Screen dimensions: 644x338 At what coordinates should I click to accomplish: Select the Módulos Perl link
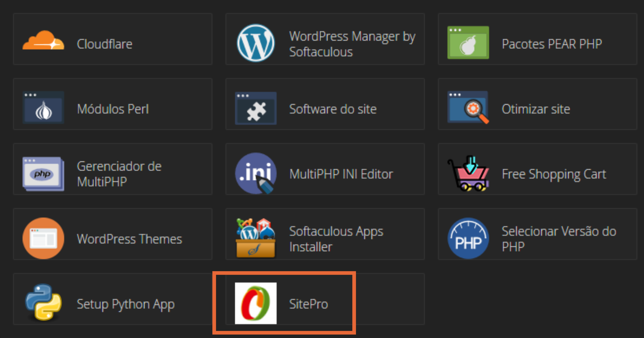[113, 109]
